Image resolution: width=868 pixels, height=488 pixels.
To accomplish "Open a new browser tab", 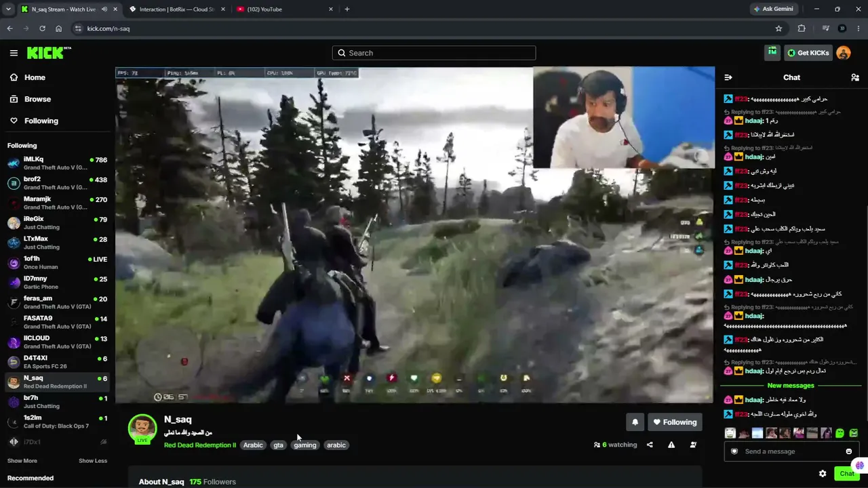I will [x=347, y=9].
